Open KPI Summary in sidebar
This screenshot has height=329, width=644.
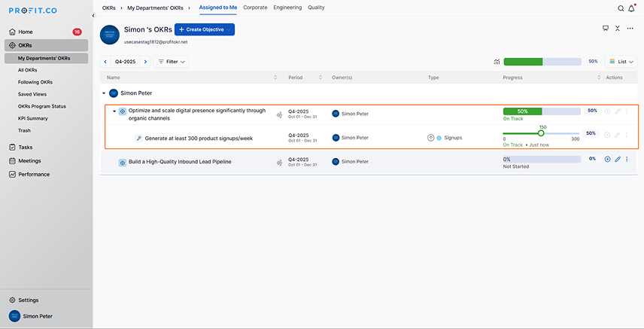[x=33, y=118]
